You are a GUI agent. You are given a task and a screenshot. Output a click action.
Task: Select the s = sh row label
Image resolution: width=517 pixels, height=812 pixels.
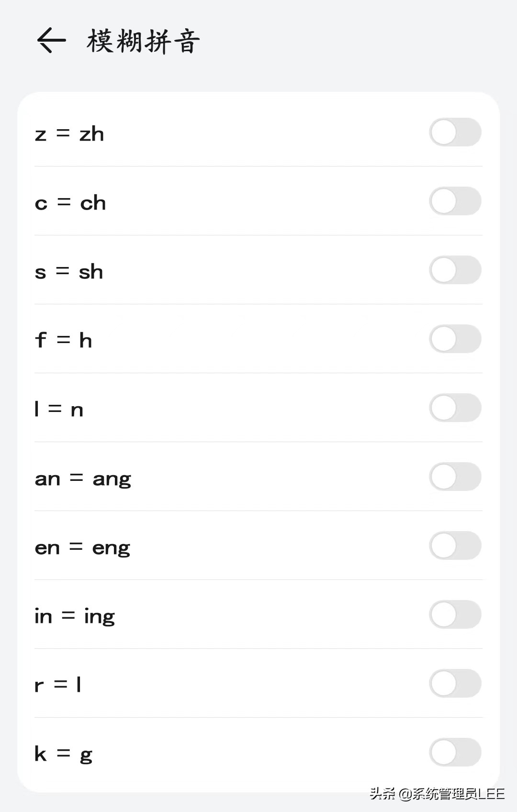click(x=69, y=272)
